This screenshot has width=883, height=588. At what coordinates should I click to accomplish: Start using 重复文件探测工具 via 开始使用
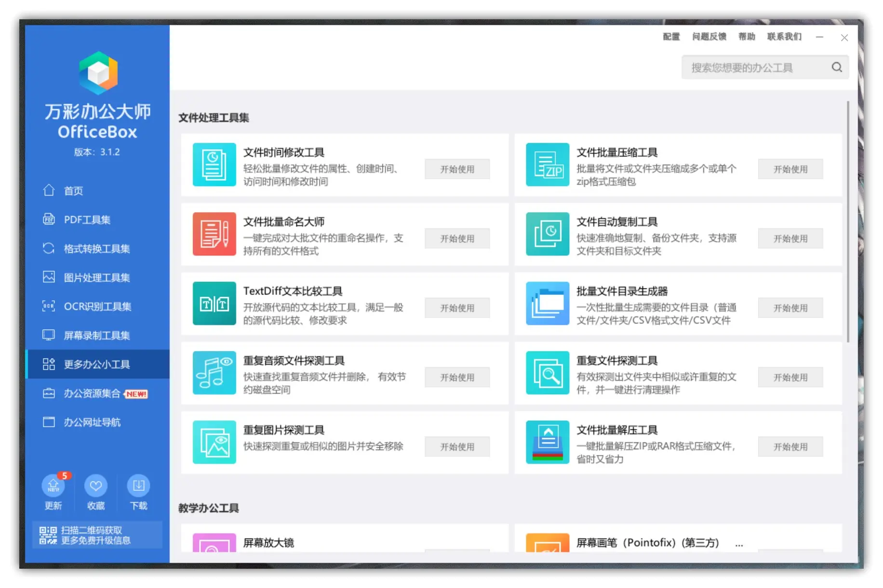pos(790,377)
